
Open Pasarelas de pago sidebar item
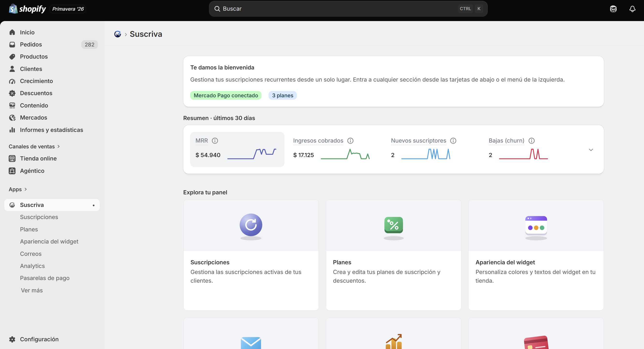45,278
